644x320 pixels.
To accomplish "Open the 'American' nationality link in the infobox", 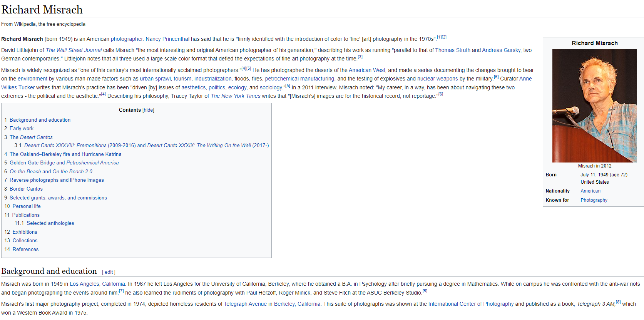I will click(x=590, y=191).
